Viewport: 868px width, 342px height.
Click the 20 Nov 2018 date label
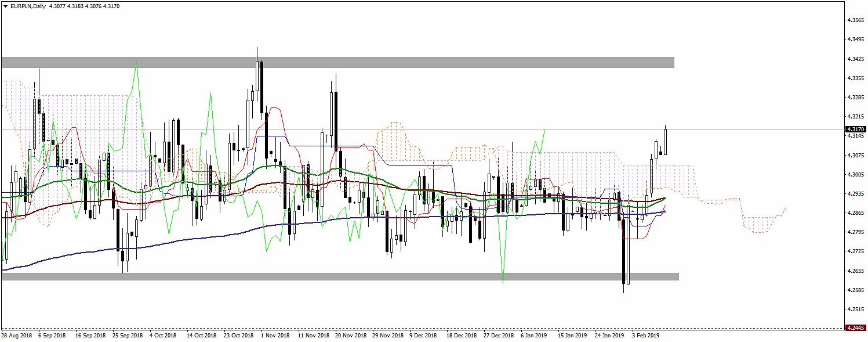click(x=350, y=336)
